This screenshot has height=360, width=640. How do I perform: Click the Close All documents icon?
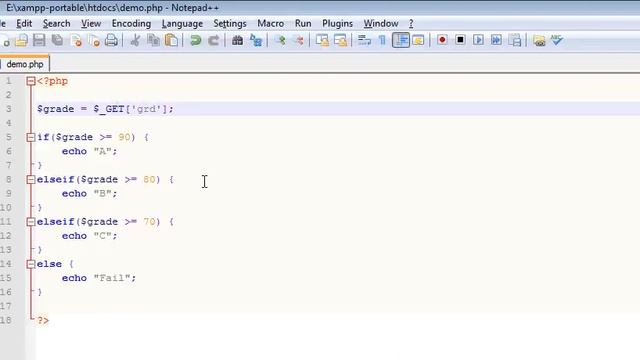[94, 40]
